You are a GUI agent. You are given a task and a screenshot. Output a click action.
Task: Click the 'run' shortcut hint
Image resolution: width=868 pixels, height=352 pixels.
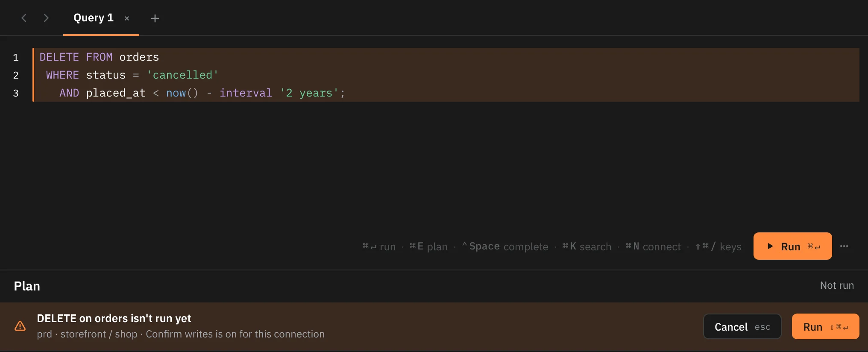pyautogui.click(x=379, y=246)
